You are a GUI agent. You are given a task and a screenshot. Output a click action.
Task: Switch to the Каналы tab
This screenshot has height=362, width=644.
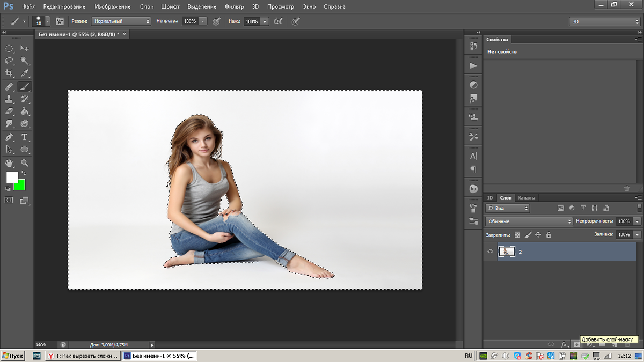(x=526, y=198)
